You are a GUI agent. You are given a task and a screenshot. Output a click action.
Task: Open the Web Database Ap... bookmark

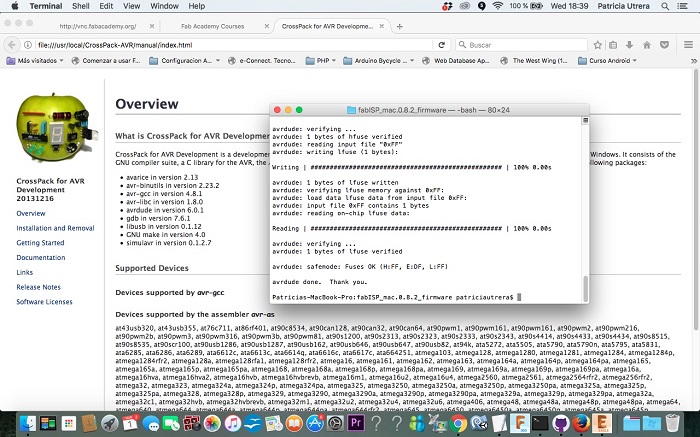pos(456,60)
